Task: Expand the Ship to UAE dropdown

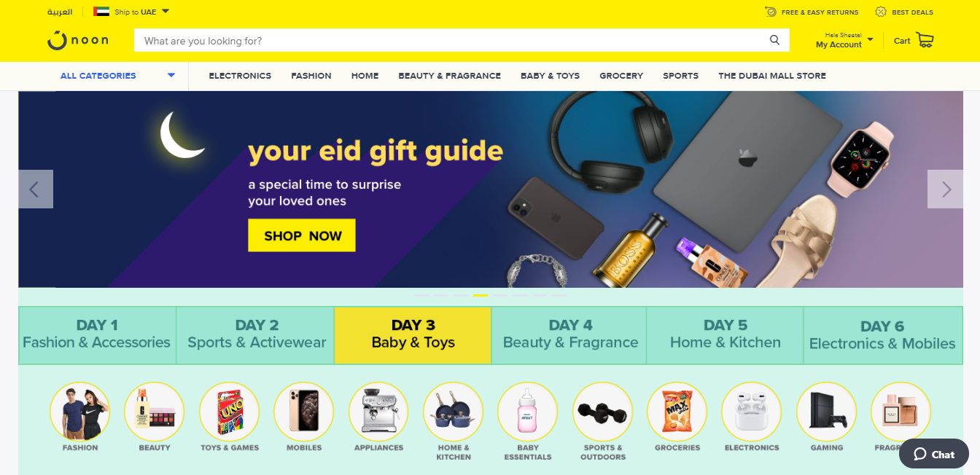Action: click(131, 12)
